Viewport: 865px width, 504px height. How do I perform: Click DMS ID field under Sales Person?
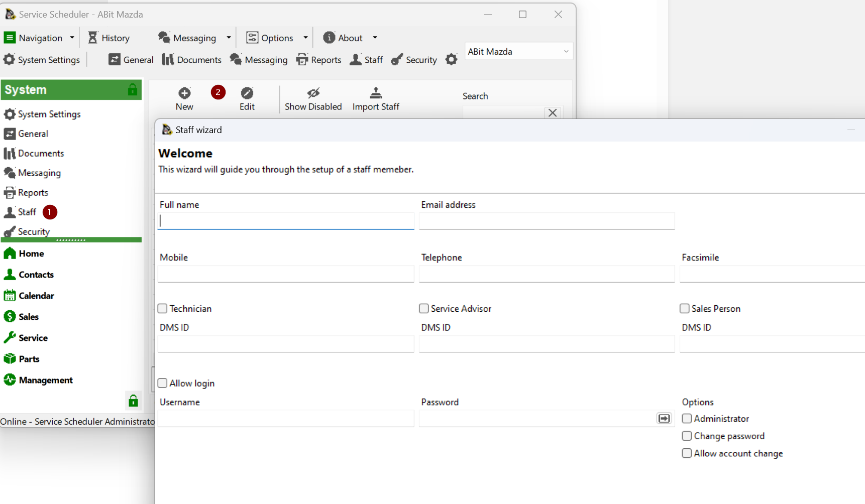click(x=772, y=344)
